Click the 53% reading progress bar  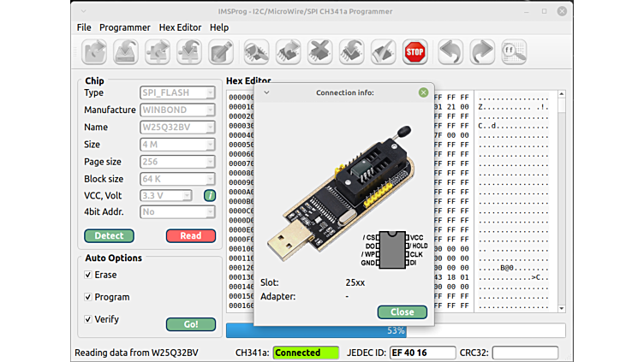pos(395,330)
